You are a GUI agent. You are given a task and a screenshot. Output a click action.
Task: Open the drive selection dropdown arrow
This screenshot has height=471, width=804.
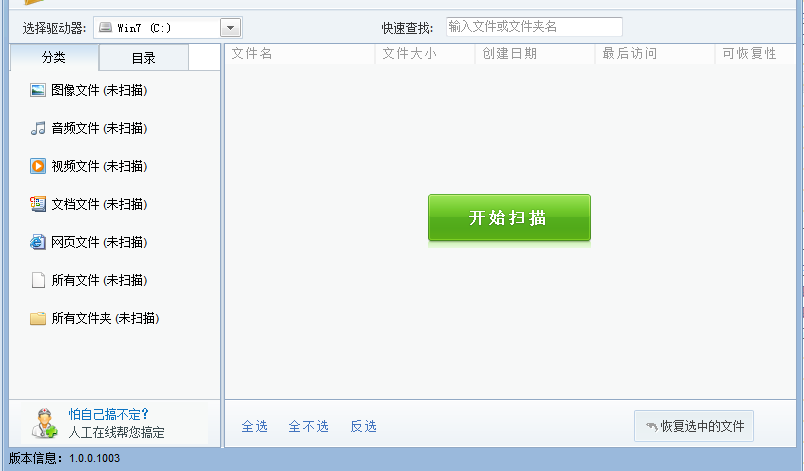[x=230, y=28]
